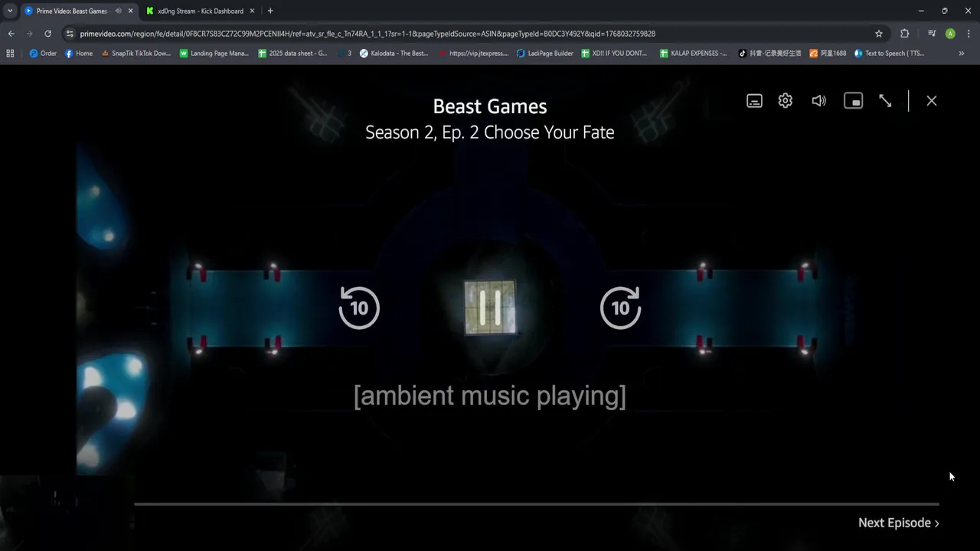Viewport: 980px width, 551px height.
Task: Switch the player to fullscreen
Action: click(885, 101)
